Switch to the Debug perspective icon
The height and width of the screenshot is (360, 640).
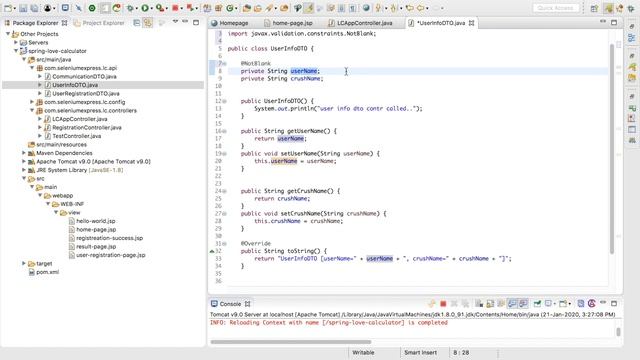(x=631, y=8)
